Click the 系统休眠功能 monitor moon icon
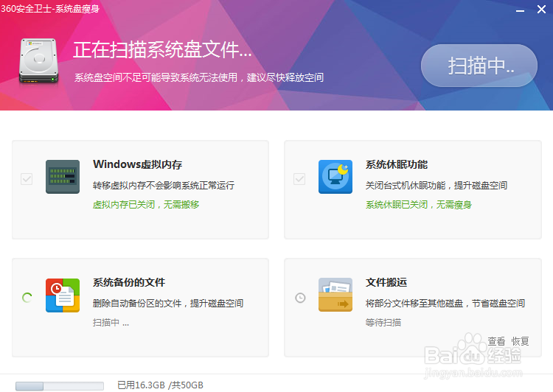The height and width of the screenshot is (392, 553). coord(335,177)
